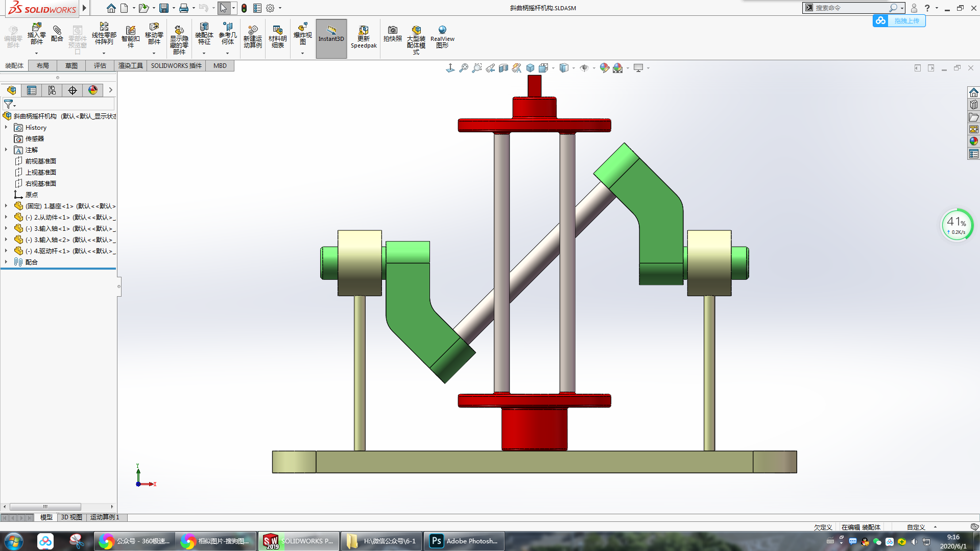This screenshot has width=980, height=551.
Task: Click the Section View icon
Action: coord(503,68)
